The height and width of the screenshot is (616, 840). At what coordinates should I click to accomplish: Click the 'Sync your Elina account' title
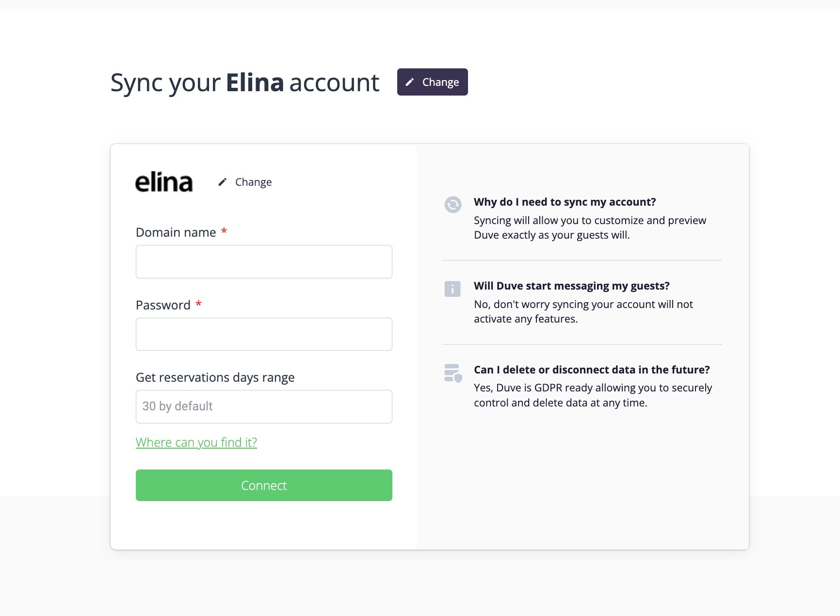coord(245,82)
